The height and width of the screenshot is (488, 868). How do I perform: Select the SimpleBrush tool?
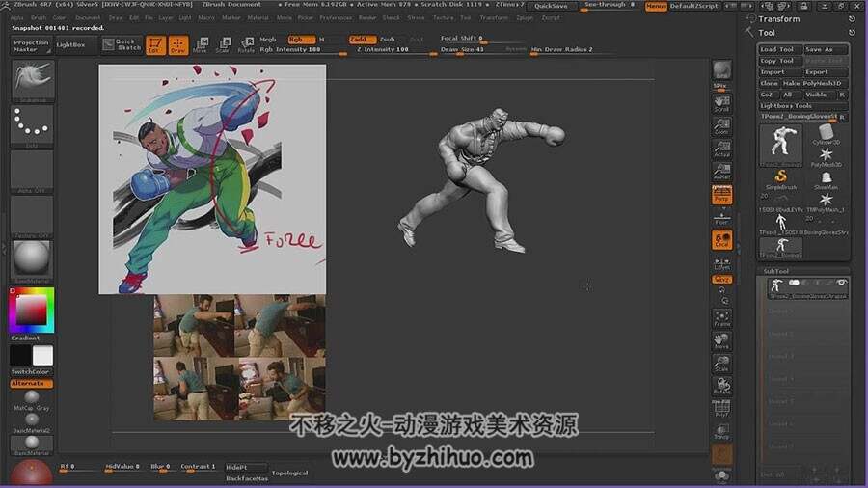pyautogui.click(x=780, y=179)
